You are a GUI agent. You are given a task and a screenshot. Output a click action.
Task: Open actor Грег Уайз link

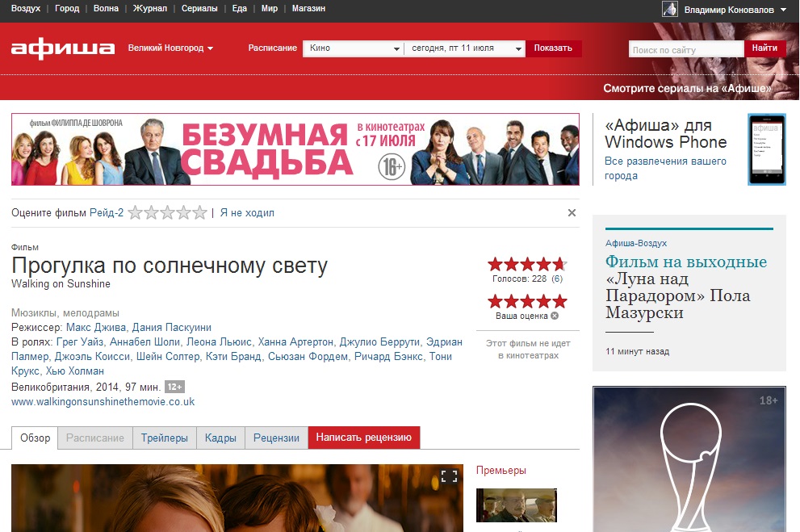coord(80,341)
